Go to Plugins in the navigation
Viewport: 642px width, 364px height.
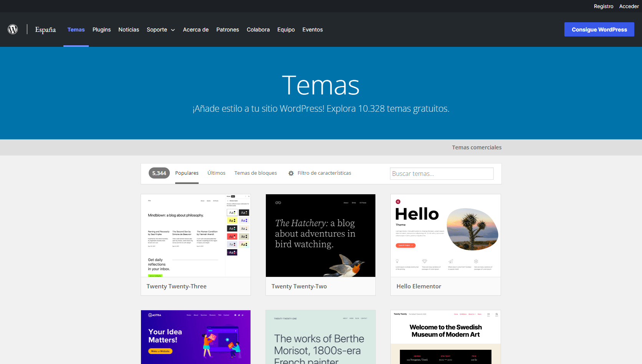(x=101, y=30)
